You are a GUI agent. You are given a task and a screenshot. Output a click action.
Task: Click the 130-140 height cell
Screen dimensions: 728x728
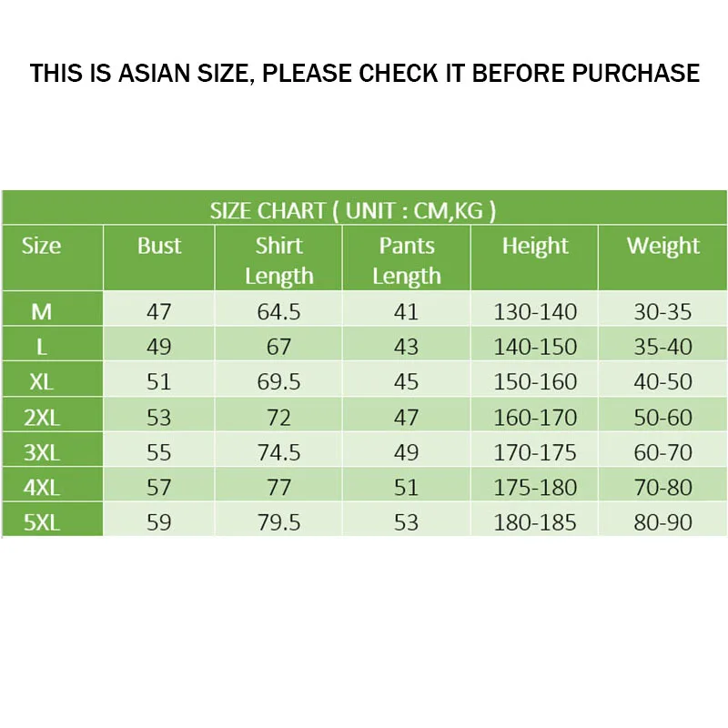point(535,312)
